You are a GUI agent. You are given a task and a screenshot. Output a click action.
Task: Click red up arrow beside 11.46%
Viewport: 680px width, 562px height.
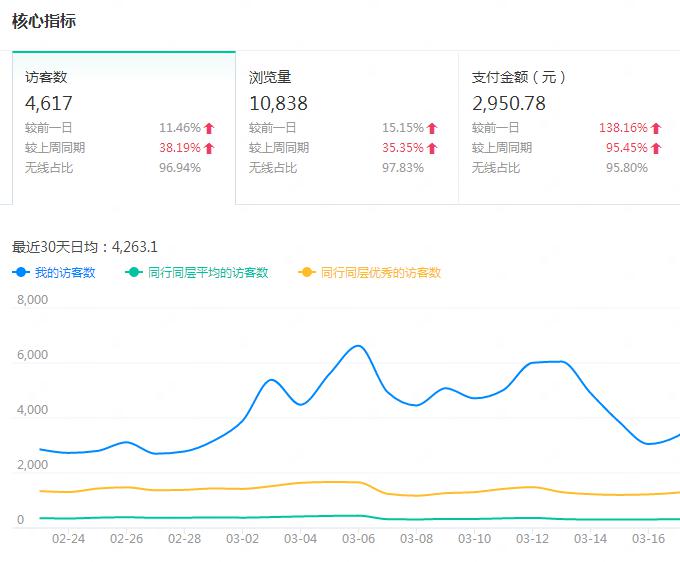coord(210,128)
